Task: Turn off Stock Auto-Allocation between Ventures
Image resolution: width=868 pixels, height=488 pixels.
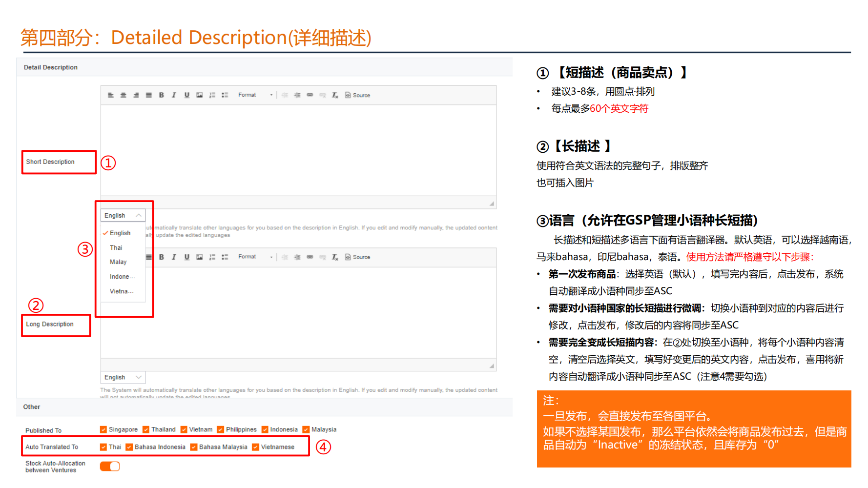Action: coord(109,466)
